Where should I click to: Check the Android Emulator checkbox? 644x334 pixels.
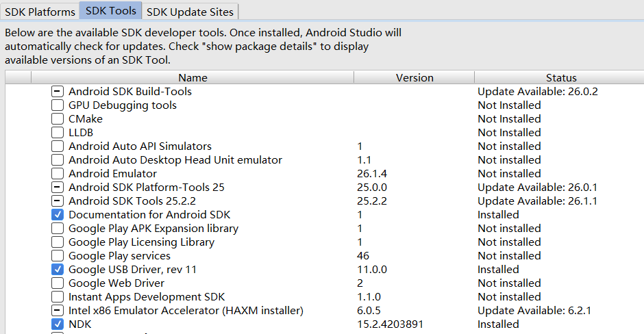58,174
